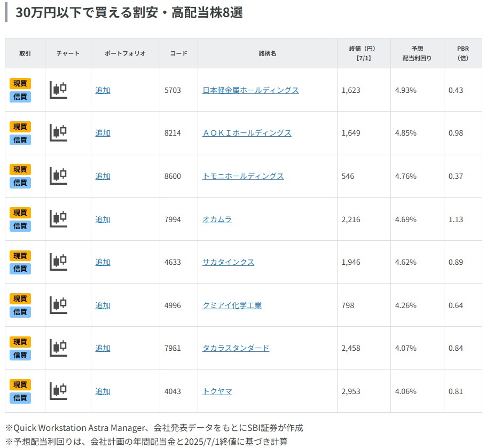Click the 取引 column header
This screenshot has width=486, height=448.
pyautogui.click(x=25, y=53)
